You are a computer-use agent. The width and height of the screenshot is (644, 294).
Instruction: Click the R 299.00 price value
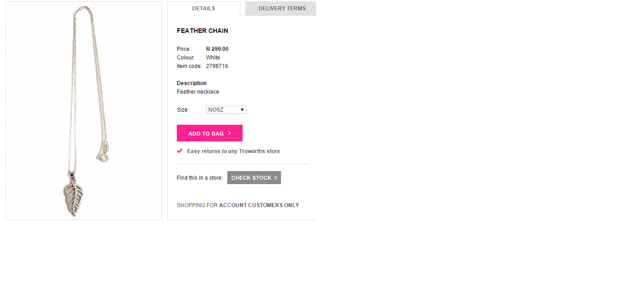point(217,49)
